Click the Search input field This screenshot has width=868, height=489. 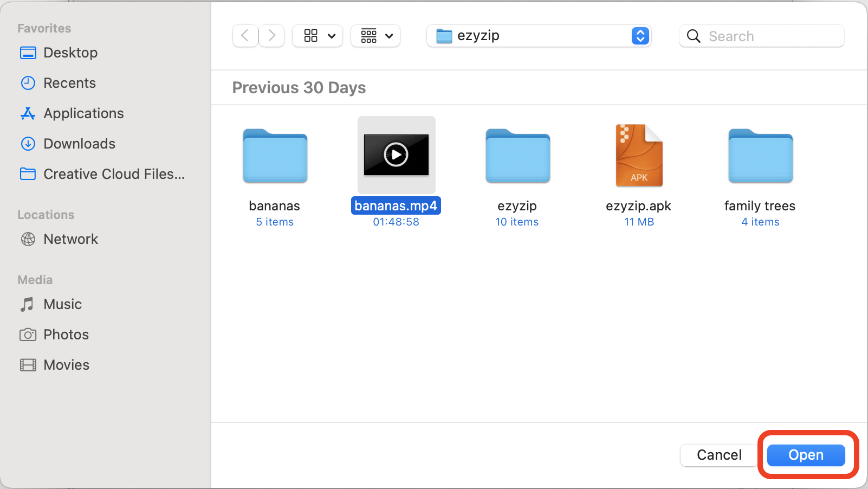point(761,36)
